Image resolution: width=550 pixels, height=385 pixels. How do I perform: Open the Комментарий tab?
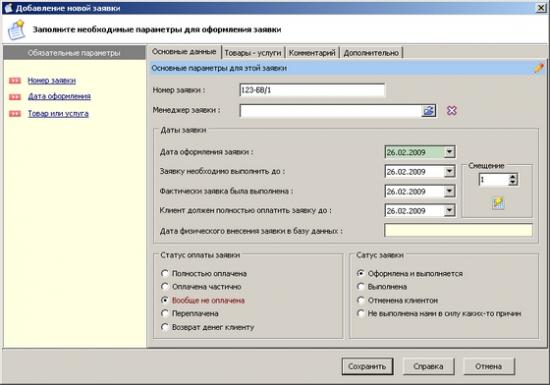312,53
